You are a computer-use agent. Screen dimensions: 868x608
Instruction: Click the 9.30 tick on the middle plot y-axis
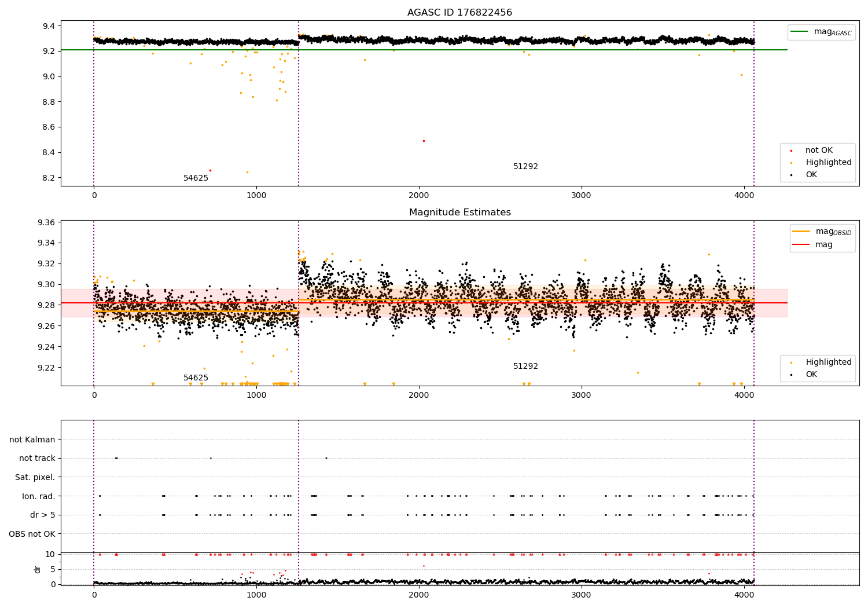46,285
